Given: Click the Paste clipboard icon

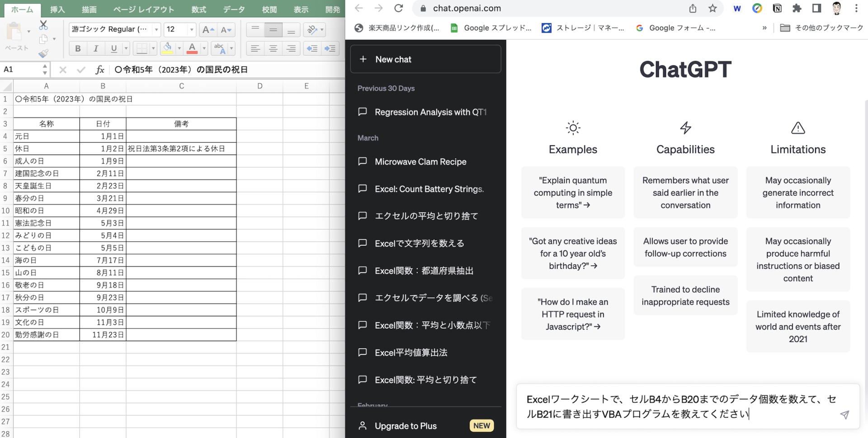Looking at the screenshot, I should click(15, 33).
